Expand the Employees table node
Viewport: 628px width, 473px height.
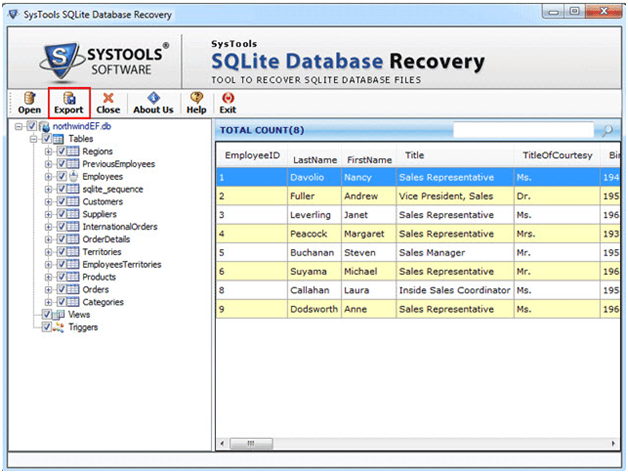(49, 177)
